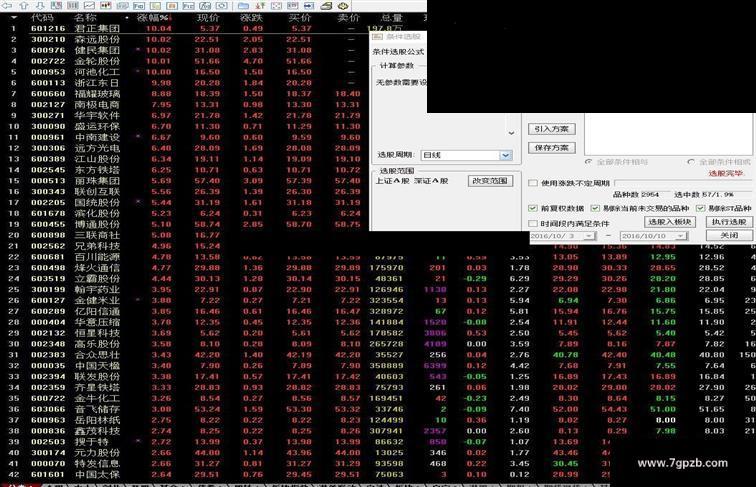Click the 'Fiz' toolbar icon
756x487 pixels.
pyautogui.click(x=188, y=6)
